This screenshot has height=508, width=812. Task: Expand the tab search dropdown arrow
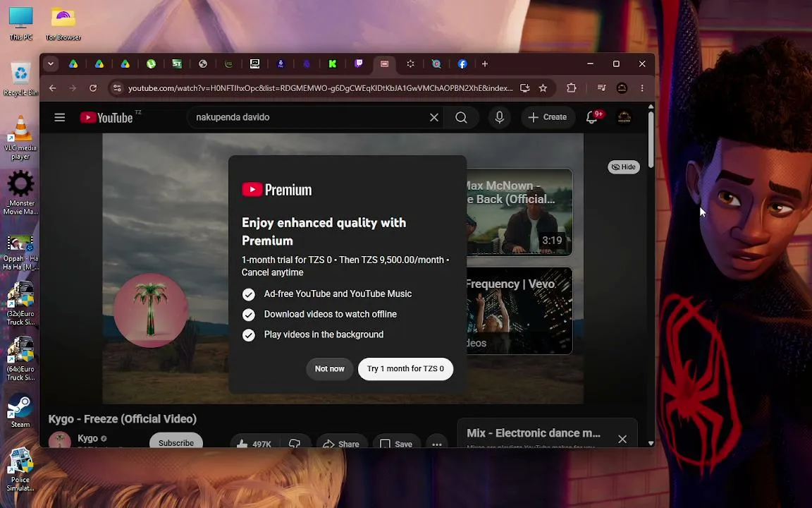click(51, 64)
